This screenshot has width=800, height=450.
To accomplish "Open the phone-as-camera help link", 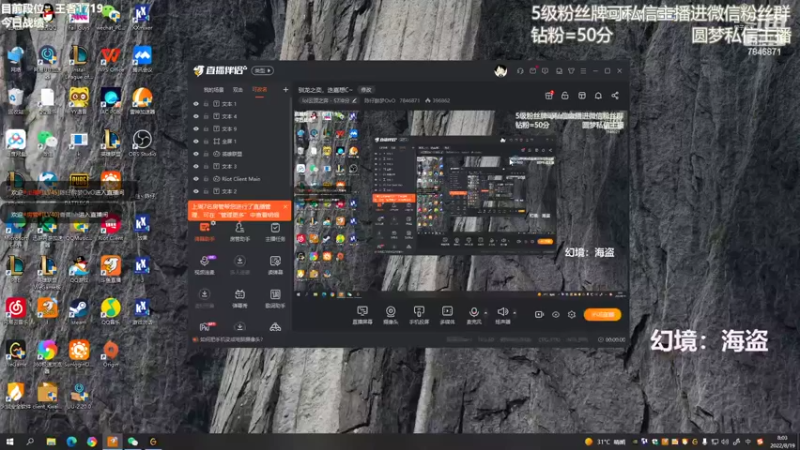I will (x=231, y=339).
